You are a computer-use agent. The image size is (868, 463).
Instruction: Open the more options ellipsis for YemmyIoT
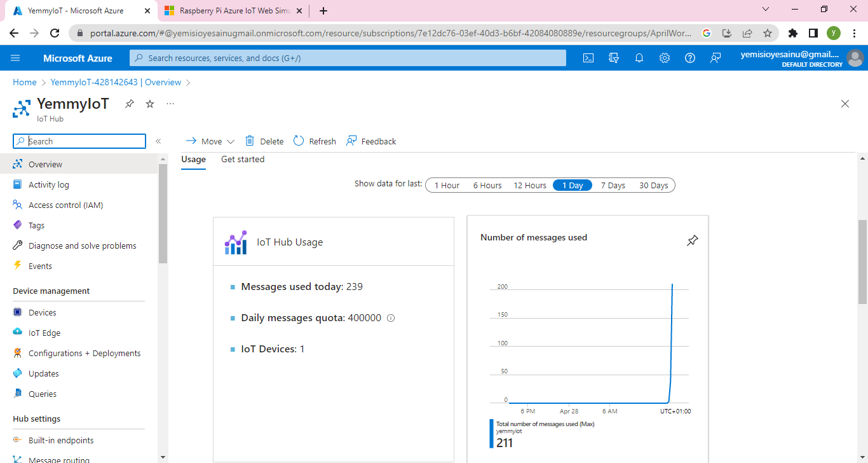(170, 104)
